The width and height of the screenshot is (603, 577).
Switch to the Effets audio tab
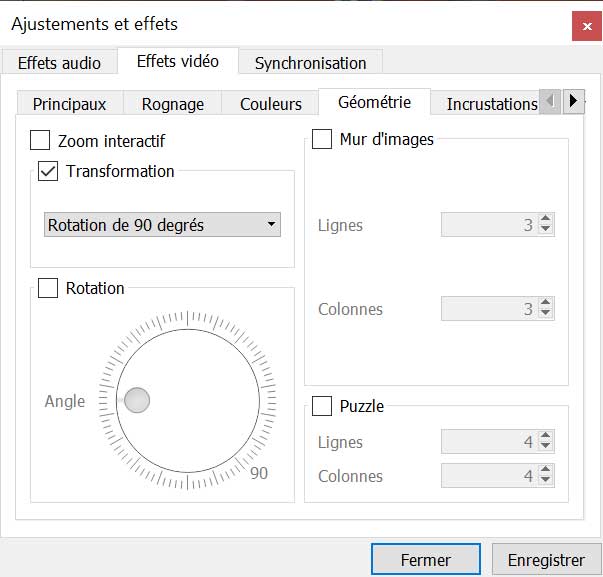point(59,63)
